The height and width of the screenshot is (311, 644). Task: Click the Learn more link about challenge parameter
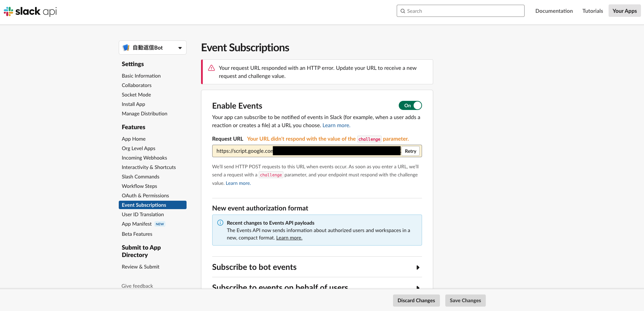pyautogui.click(x=238, y=183)
